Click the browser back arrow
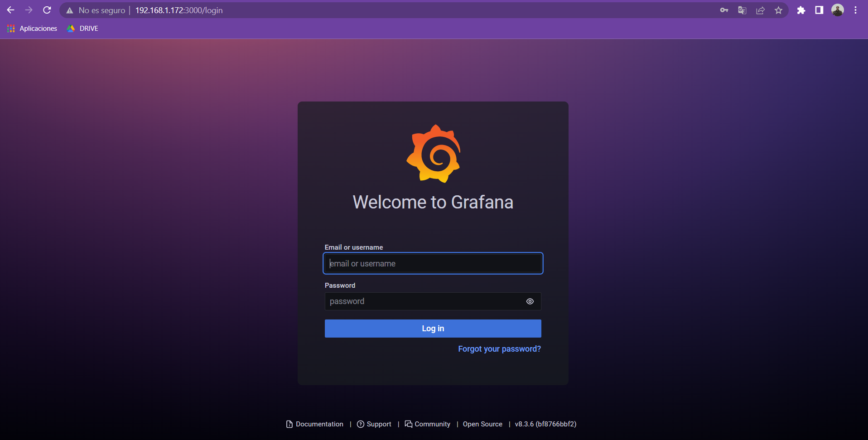The image size is (868, 440). [x=11, y=10]
